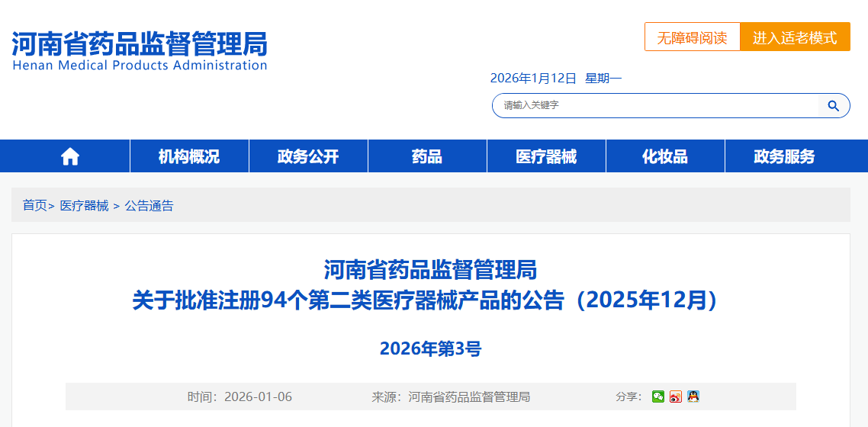Image resolution: width=868 pixels, height=427 pixels.
Task: Open 公告通告 breadcrumb link
Action: coord(149,206)
